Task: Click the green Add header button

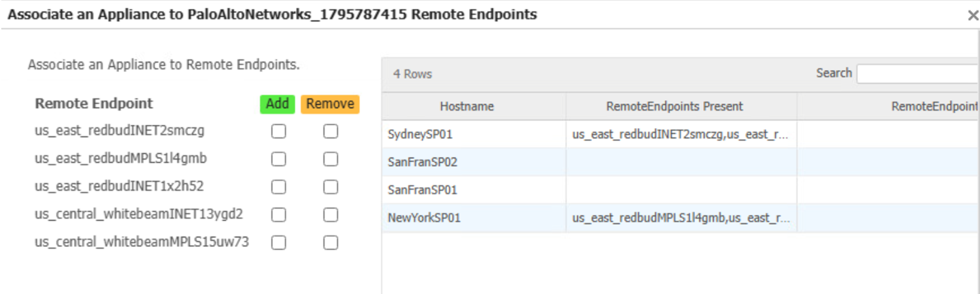Action: click(278, 104)
